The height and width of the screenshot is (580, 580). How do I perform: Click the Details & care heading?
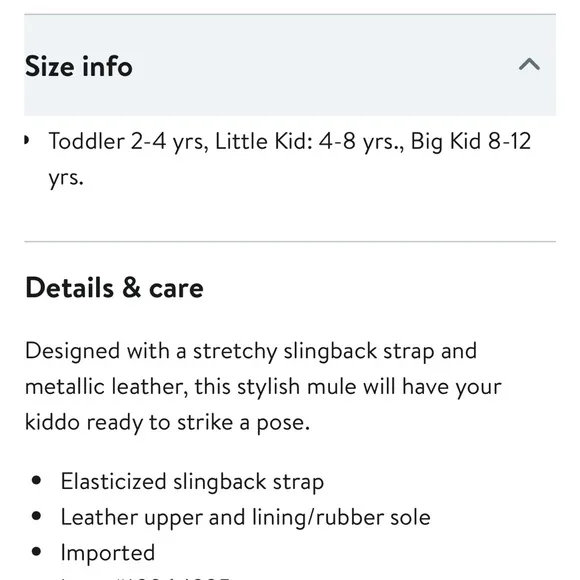pos(114,287)
